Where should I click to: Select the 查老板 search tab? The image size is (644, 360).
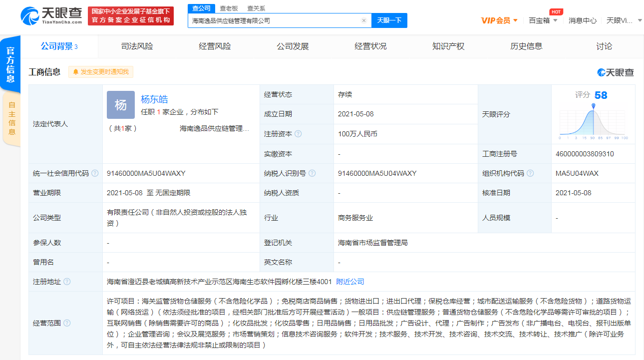point(229,8)
